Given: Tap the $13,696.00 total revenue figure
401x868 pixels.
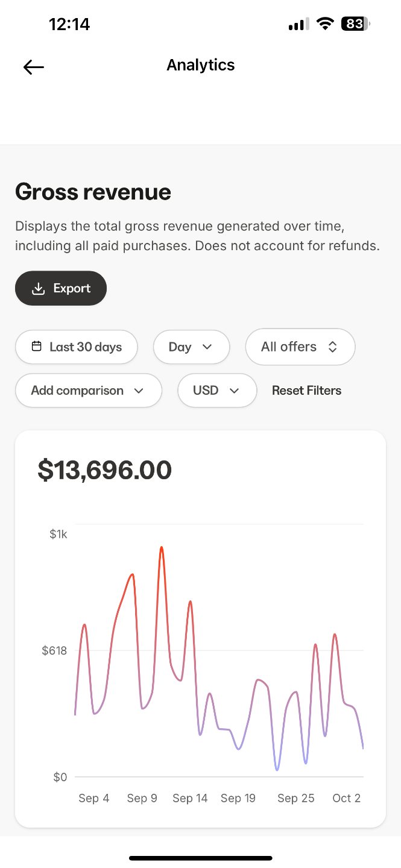Looking at the screenshot, I should [x=105, y=470].
